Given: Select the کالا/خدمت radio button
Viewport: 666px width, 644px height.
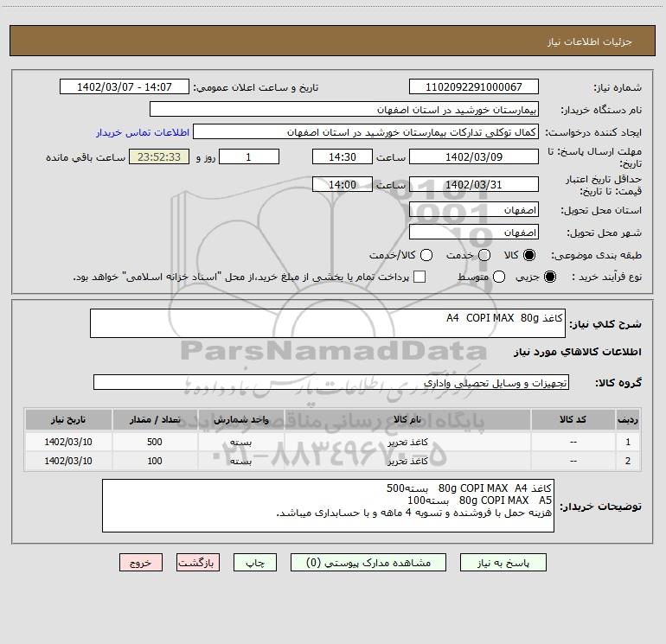Looking at the screenshot, I should [x=426, y=255].
